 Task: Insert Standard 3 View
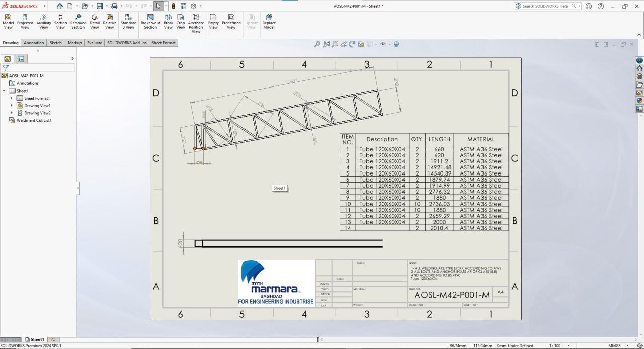click(x=128, y=22)
